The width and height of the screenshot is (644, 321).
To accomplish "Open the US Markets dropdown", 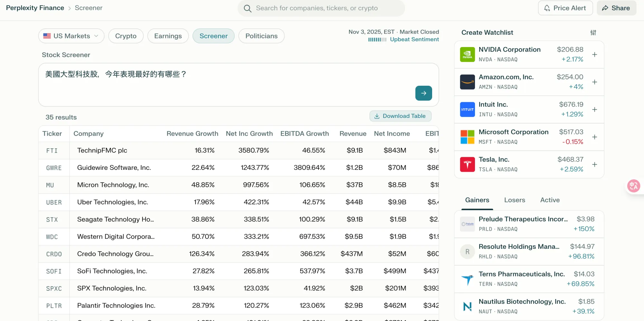I will coord(71,36).
